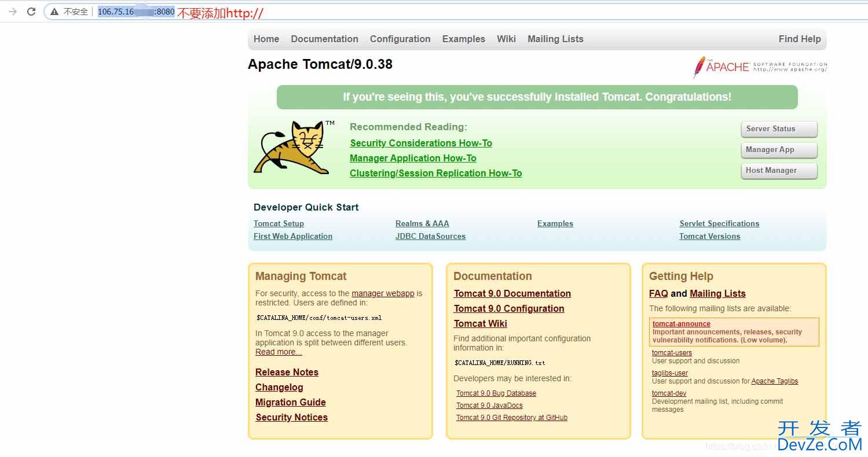Viewport: 868px width, 457px height.
Task: Open the Mailing Lists link in Getting Help
Action: pyautogui.click(x=717, y=294)
